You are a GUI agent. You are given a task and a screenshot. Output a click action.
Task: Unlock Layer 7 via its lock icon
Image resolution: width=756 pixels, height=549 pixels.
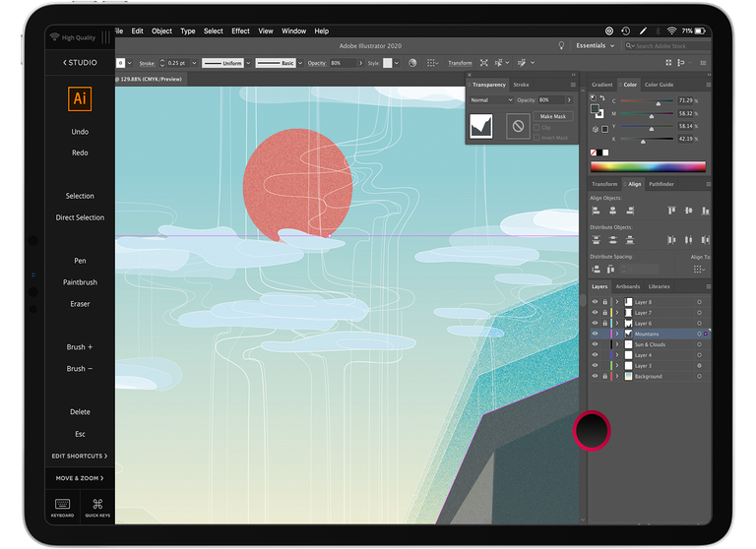(x=604, y=312)
